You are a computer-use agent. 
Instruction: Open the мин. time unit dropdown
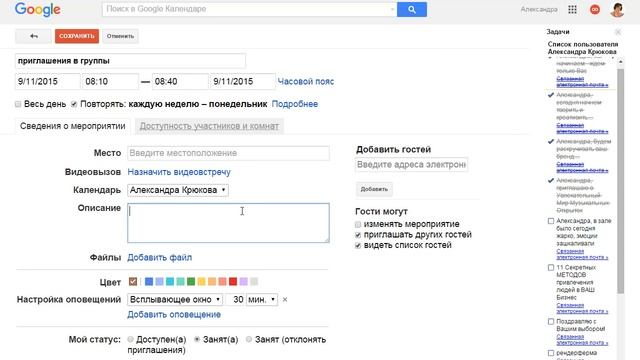pyautogui.click(x=262, y=300)
